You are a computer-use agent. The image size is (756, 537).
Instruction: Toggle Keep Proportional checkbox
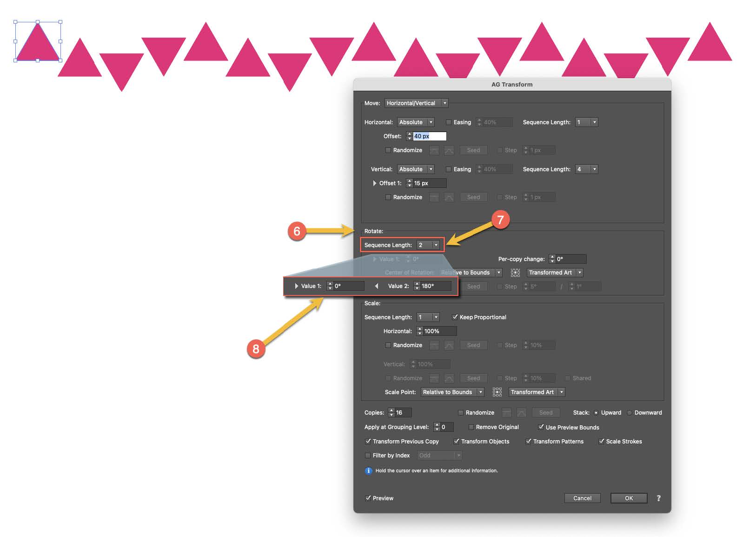pos(455,317)
